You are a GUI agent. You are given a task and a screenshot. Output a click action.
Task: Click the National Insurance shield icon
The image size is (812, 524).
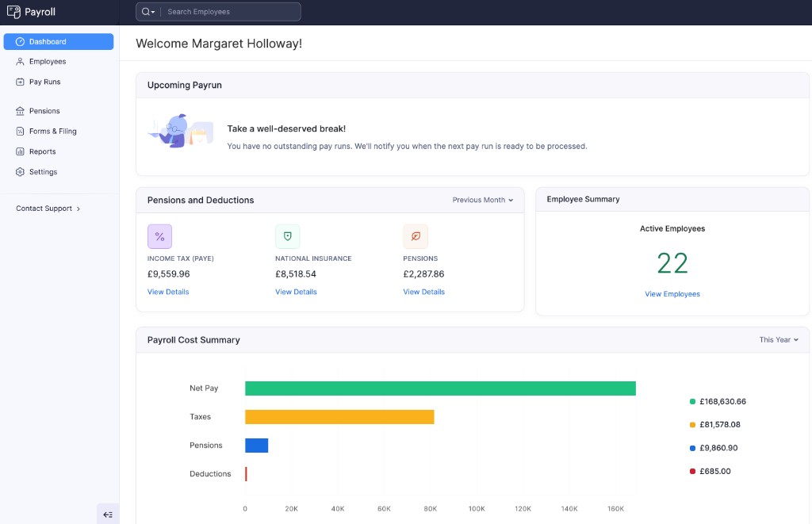click(x=287, y=236)
